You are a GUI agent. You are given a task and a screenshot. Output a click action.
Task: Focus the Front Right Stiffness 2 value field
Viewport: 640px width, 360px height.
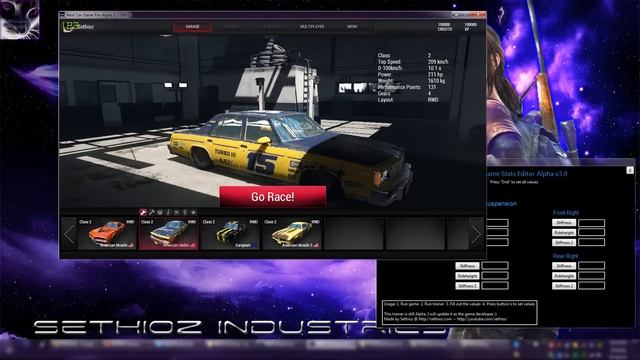[591, 242]
